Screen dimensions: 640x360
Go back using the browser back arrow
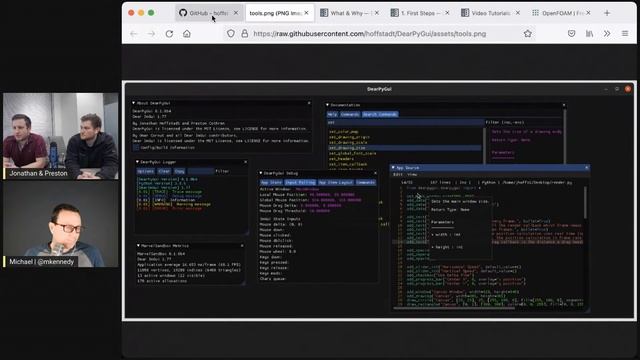[x=133, y=34]
